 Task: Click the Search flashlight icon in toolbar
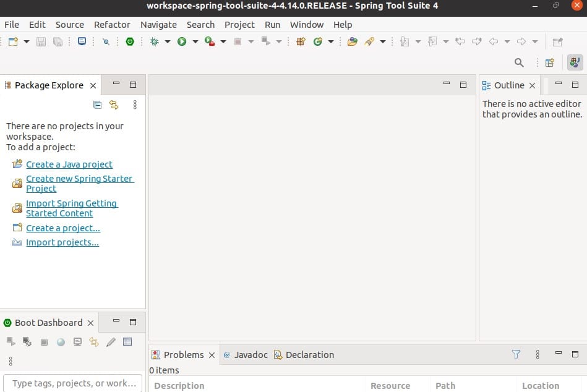[369, 41]
